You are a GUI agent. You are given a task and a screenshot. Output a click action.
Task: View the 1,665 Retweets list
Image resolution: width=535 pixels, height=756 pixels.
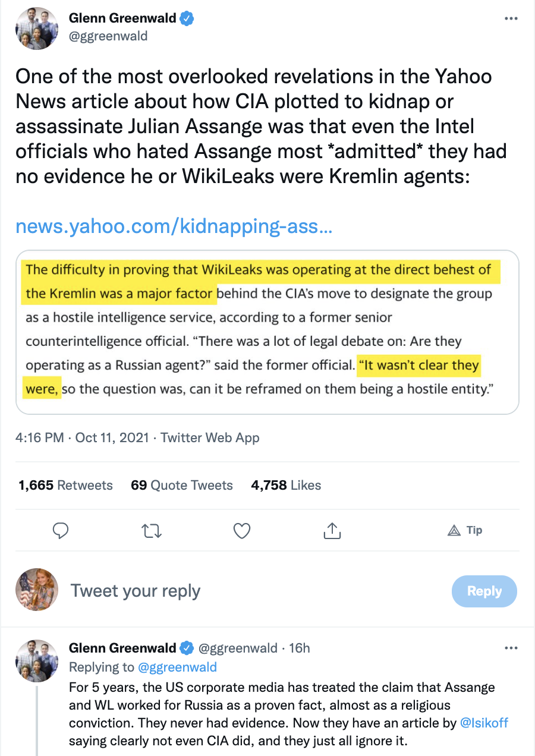click(65, 486)
